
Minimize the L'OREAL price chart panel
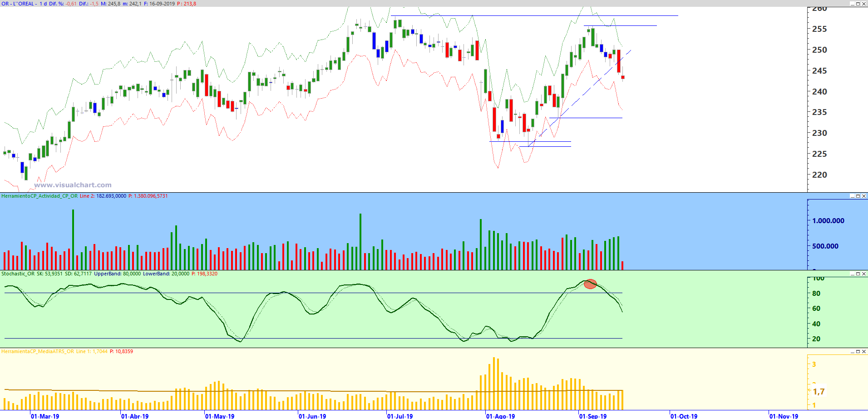click(852, 4)
